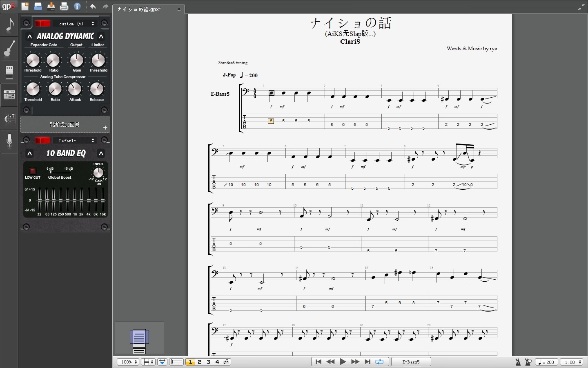Open the 1.00 relative speed dropdown
588x368 pixels.
coord(571,362)
